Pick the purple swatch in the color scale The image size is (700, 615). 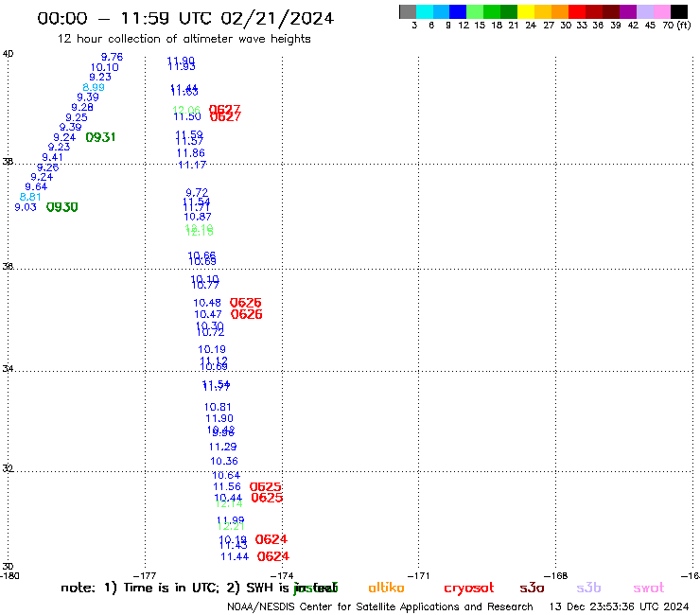point(628,11)
